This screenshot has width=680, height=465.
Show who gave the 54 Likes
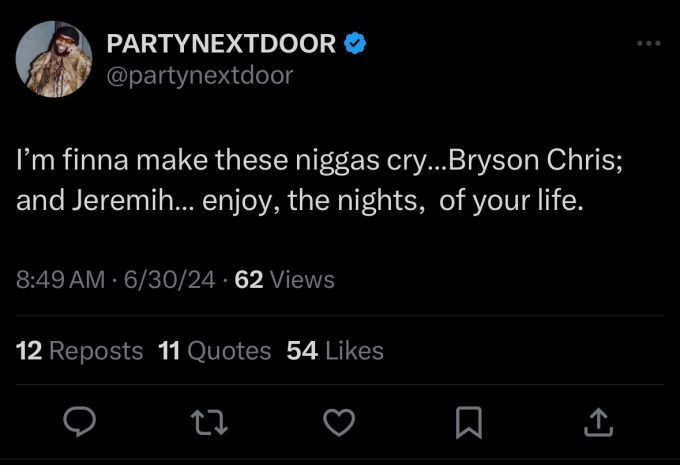(335, 350)
